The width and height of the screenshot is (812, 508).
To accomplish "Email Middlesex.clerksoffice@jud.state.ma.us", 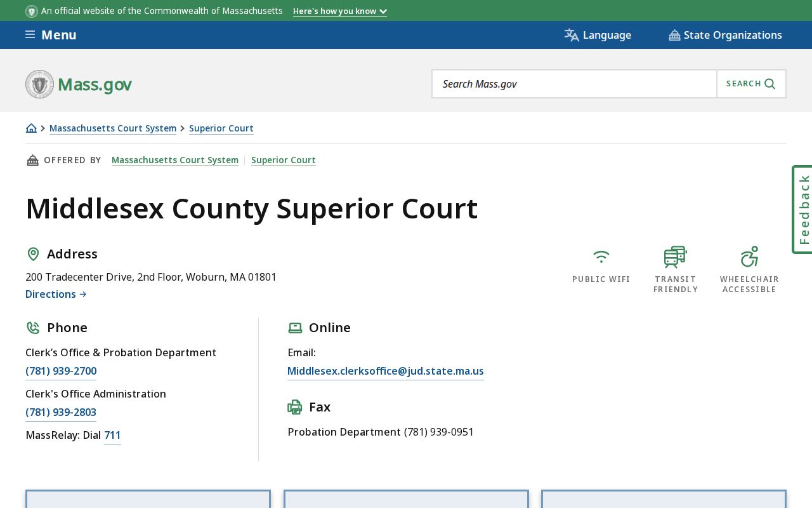I will pos(386,371).
